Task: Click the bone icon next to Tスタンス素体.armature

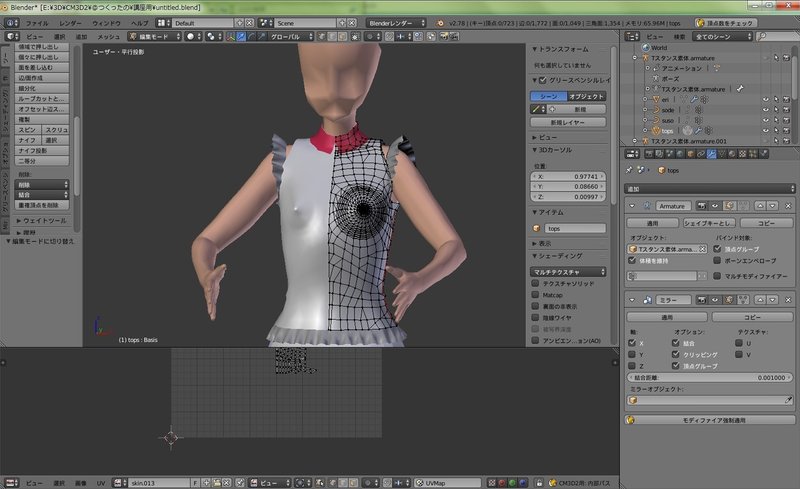Action: [x=740, y=89]
